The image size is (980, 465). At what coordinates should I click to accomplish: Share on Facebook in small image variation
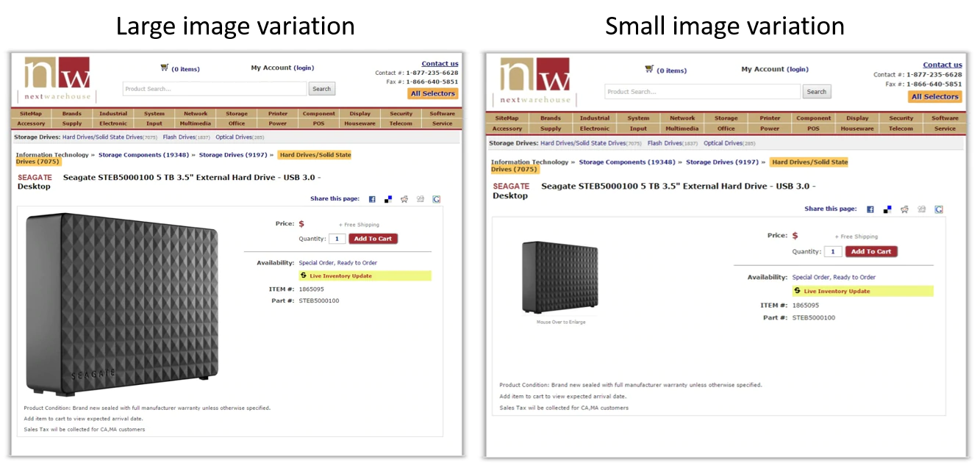pos(870,209)
